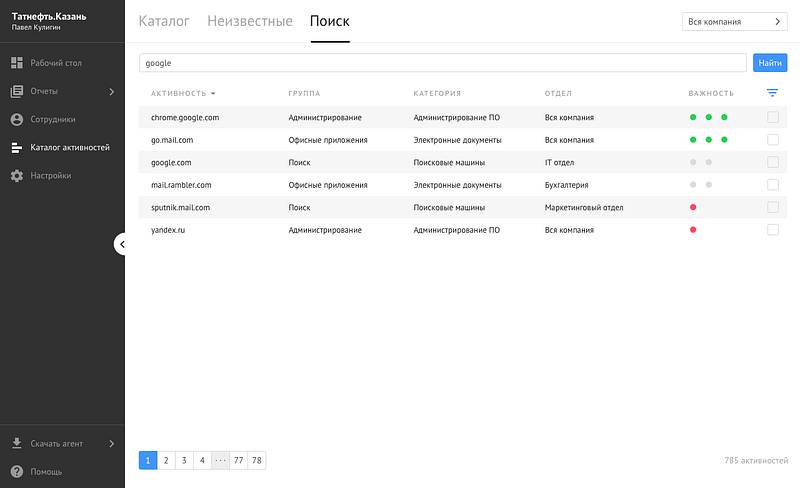
Task: Open Сотрудники menu item
Action: point(53,119)
